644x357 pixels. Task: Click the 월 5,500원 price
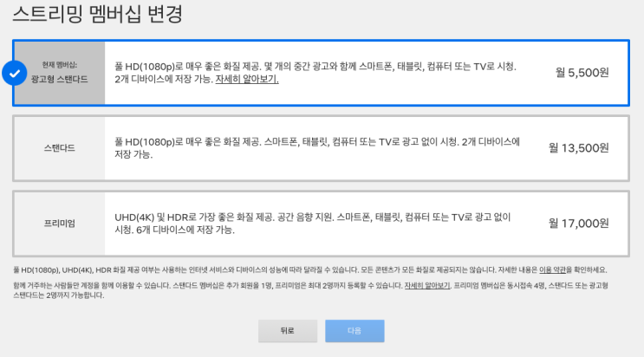(582, 73)
